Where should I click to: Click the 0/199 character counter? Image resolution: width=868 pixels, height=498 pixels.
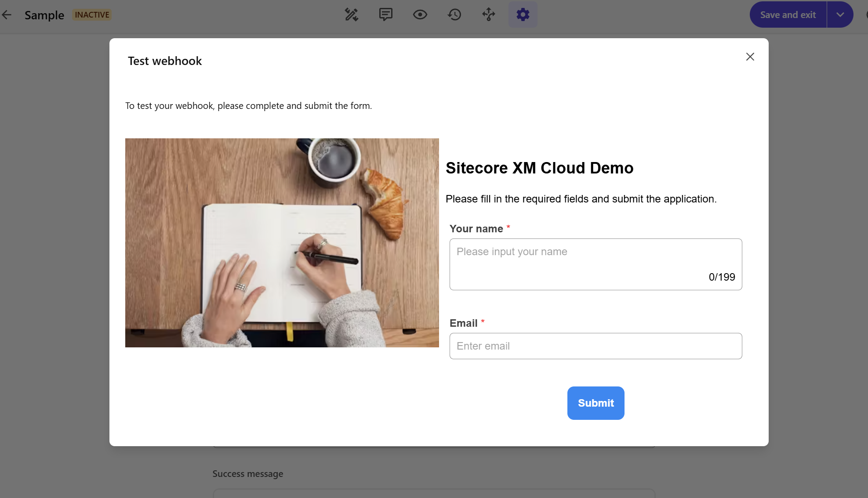(x=722, y=277)
